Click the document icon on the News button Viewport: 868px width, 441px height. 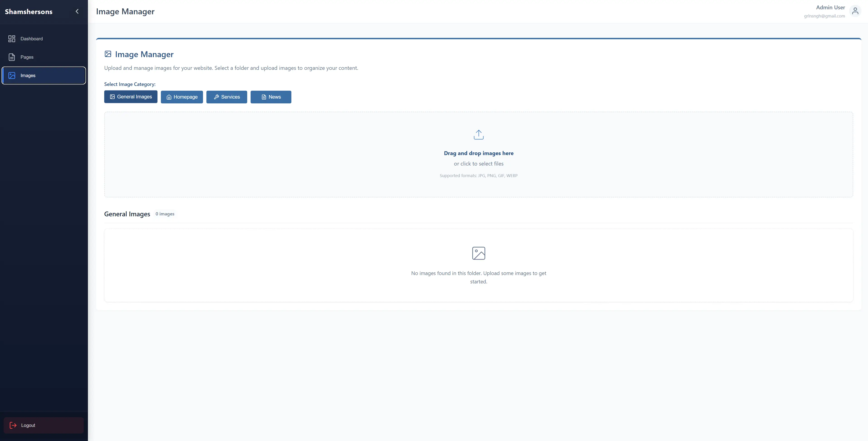pos(264,97)
